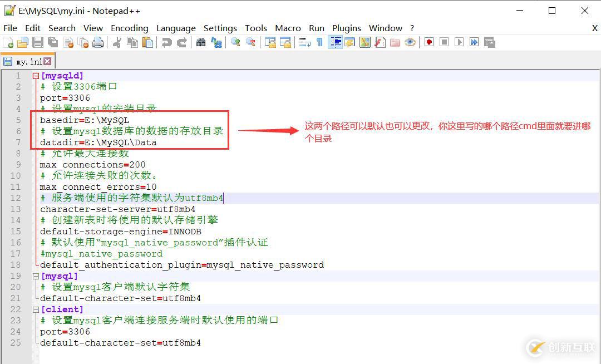Image resolution: width=601 pixels, height=364 pixels.
Task: Open the Tools menu
Action: coord(256,28)
